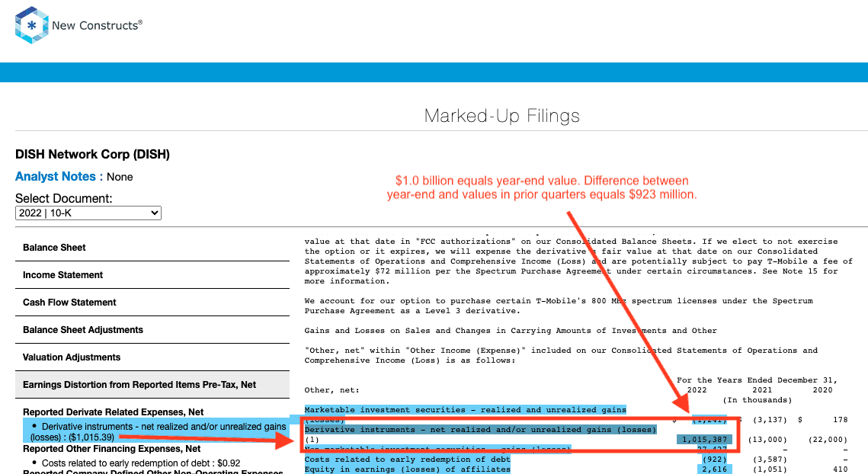Click the highlighted Marketable investment securities line

coord(465,410)
